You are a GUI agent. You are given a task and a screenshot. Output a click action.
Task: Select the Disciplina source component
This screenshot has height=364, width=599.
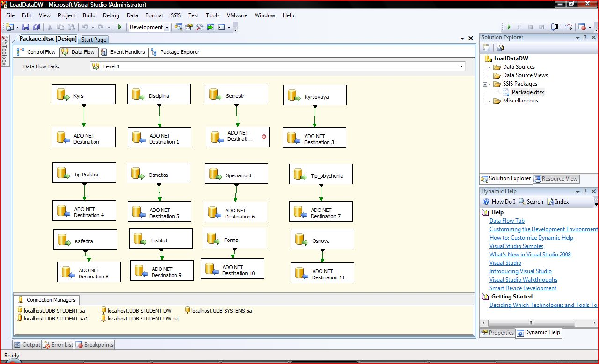(x=159, y=94)
